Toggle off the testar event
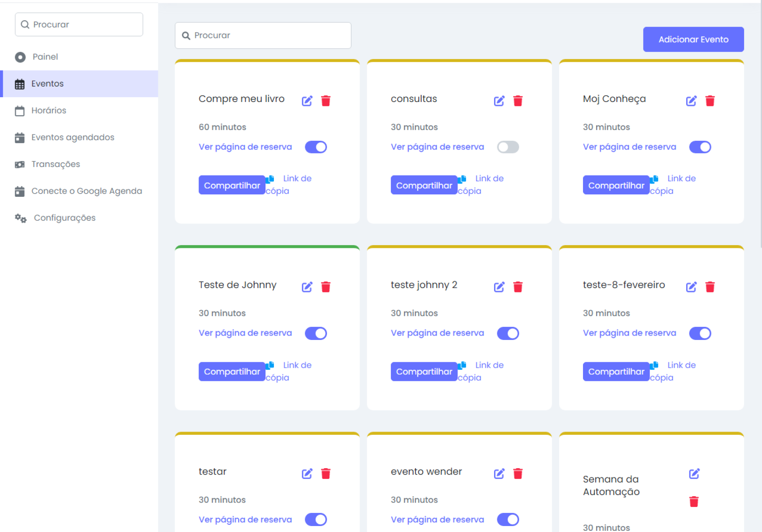762x532 pixels. 316,519
